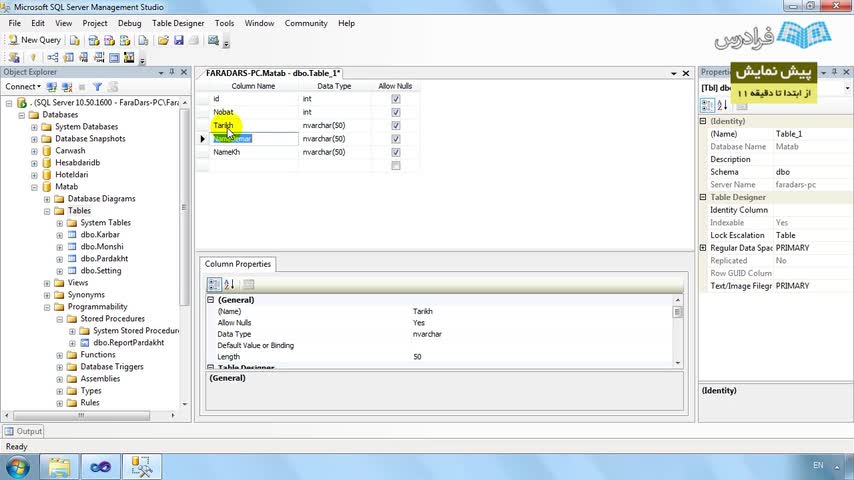Collapse the Matab database node
The width and height of the screenshot is (854, 480).
pos(34,187)
